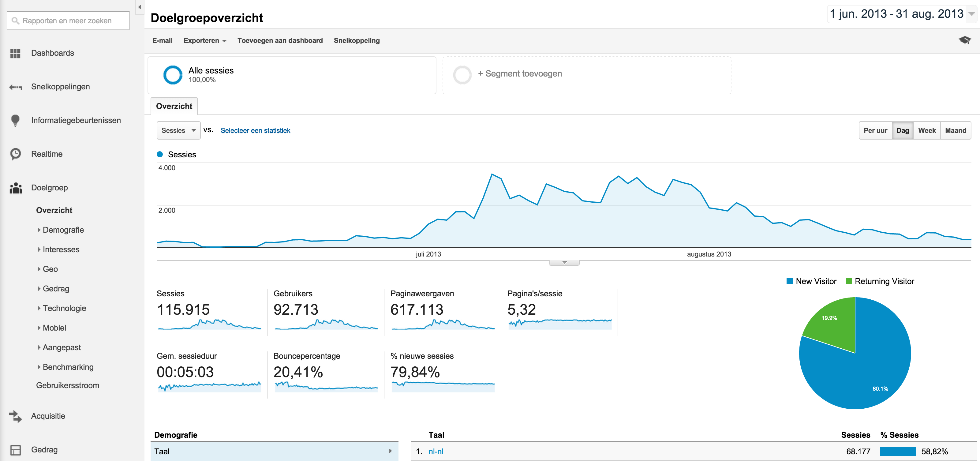
Task: Click + Segment toevoegen
Action: [520, 74]
